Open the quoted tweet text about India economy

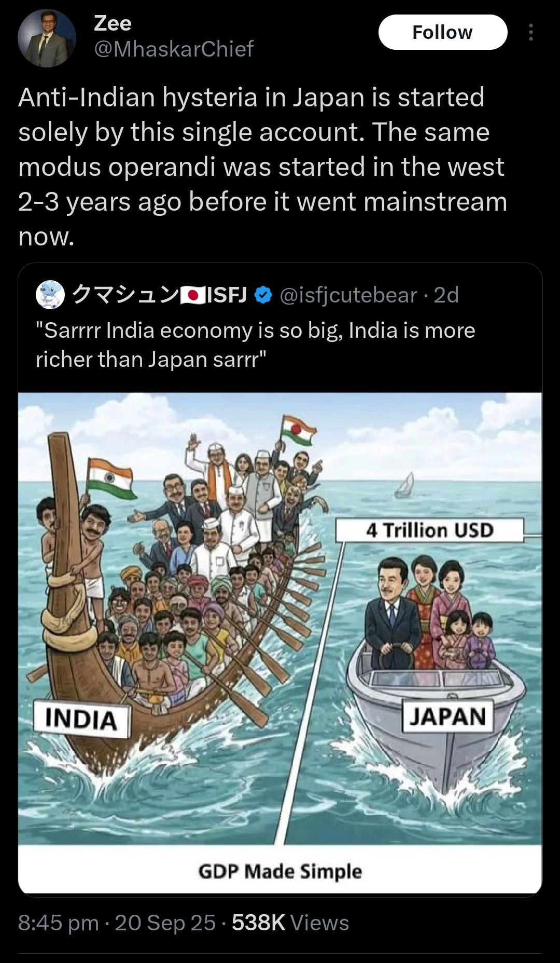[x=255, y=345]
